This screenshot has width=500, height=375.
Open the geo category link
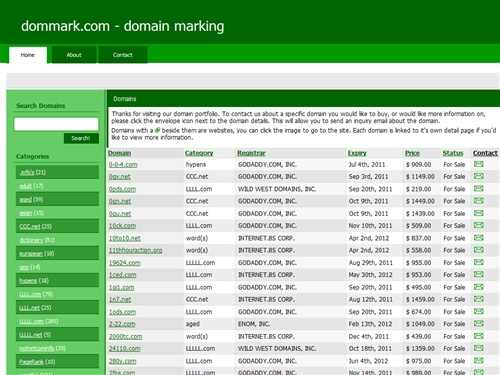click(24, 267)
